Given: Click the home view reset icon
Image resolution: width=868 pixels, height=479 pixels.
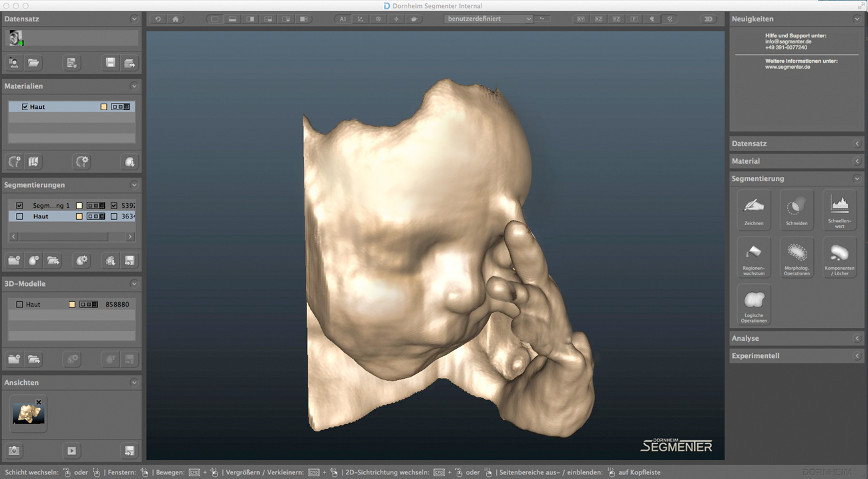Looking at the screenshot, I should click(176, 19).
